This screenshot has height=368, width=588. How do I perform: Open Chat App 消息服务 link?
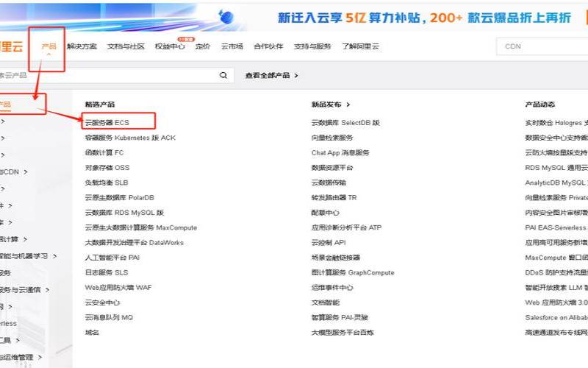point(340,153)
